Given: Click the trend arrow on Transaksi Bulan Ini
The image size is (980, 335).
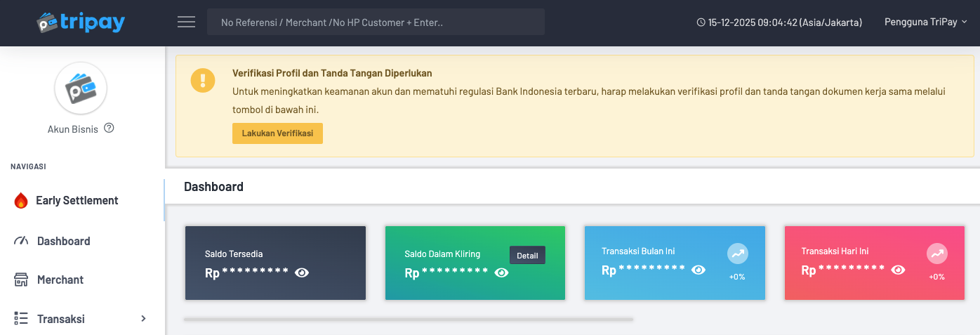Looking at the screenshot, I should 737,254.
